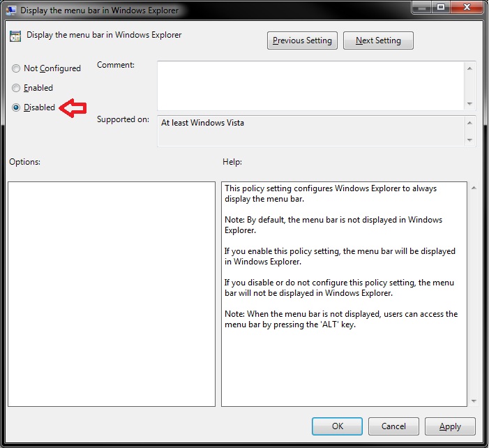Click the 'This policy setting configures' paragraph
Image resolution: width=489 pixels, height=448 pixels.
(x=331, y=194)
